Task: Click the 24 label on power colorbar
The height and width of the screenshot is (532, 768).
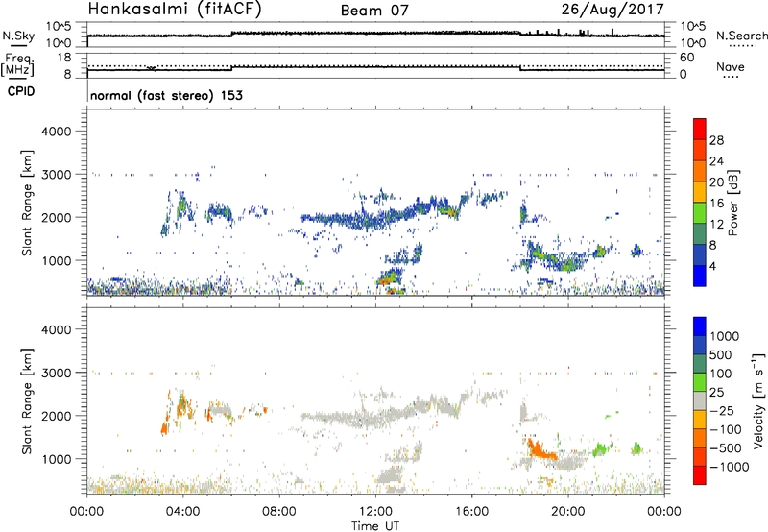Action: 716,161
